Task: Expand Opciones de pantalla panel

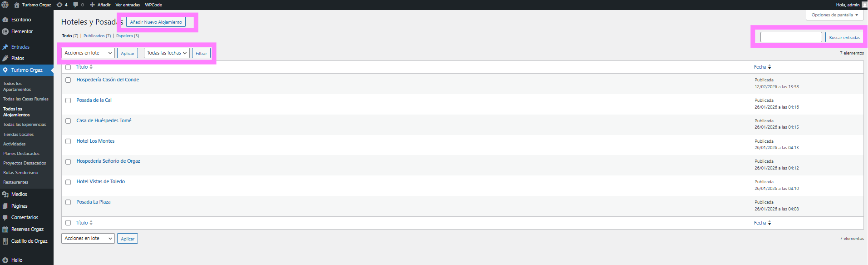Action: 834,15
